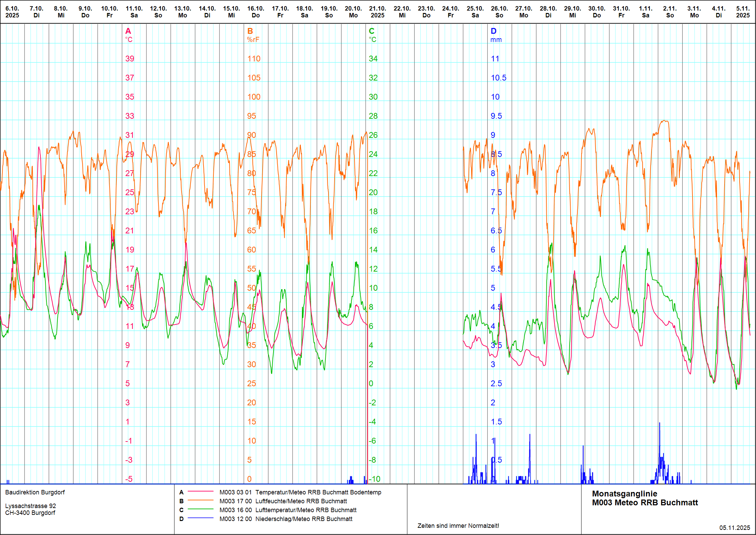Click the orange legend line for Luftfeuchte
The width and height of the screenshot is (756, 535).
pyautogui.click(x=200, y=501)
